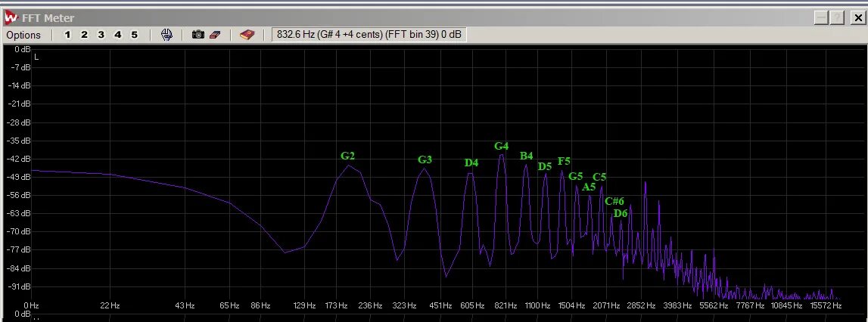
Task: Minimize the FFT Meter window
Action: (x=822, y=18)
